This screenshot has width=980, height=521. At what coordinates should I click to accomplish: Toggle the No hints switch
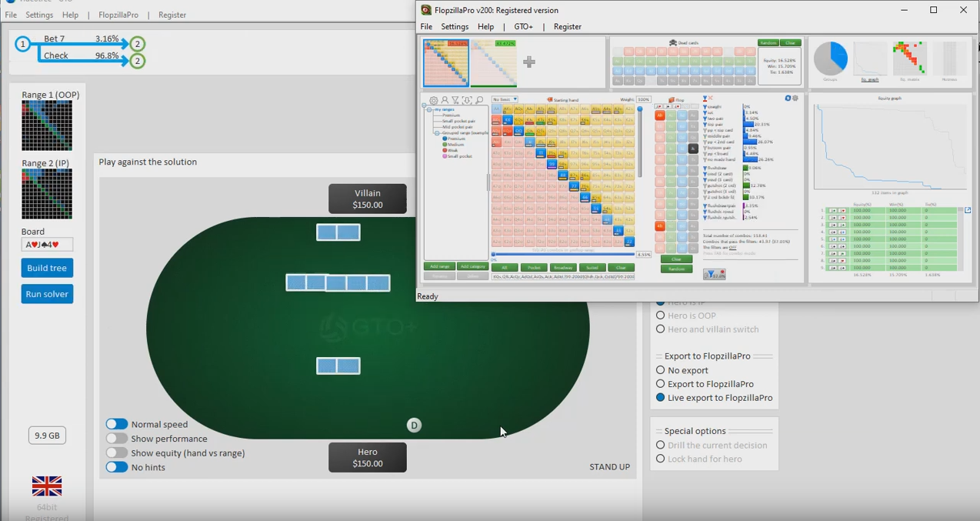coord(117,467)
